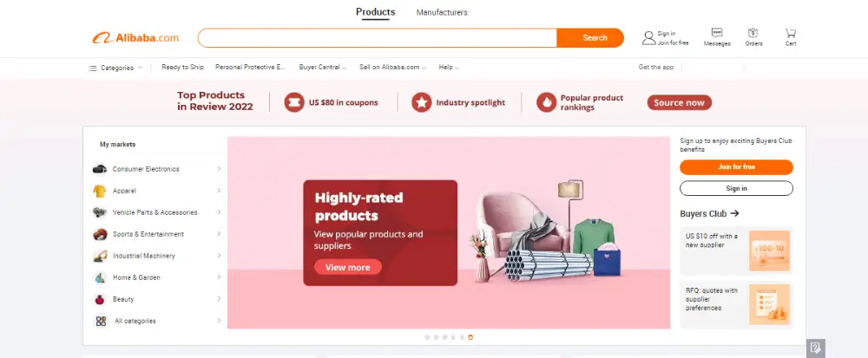Click the Popular product rankings flame icon
The image size is (868, 358).
[546, 102]
